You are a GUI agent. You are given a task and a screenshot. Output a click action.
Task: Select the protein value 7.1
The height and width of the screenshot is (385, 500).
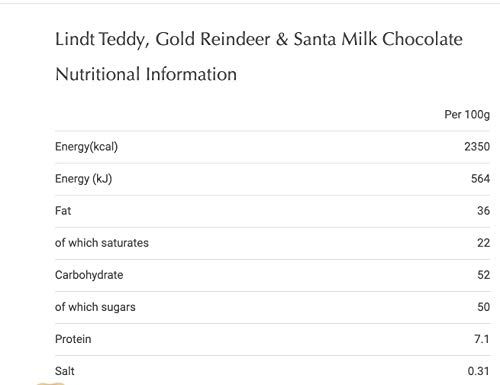click(x=482, y=339)
